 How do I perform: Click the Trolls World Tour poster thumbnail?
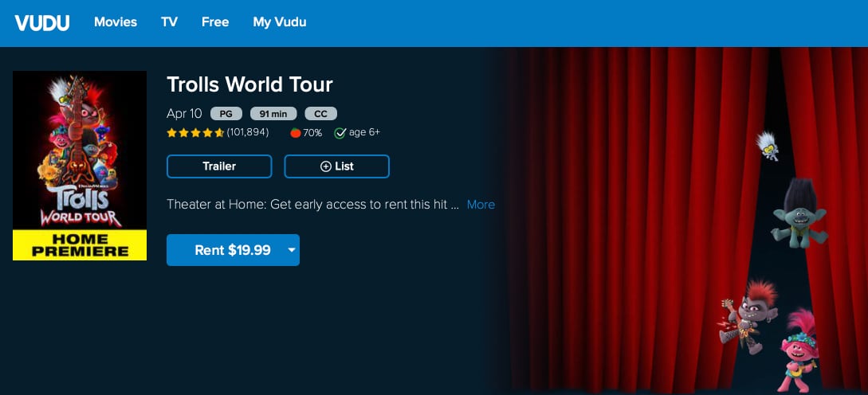(80, 166)
